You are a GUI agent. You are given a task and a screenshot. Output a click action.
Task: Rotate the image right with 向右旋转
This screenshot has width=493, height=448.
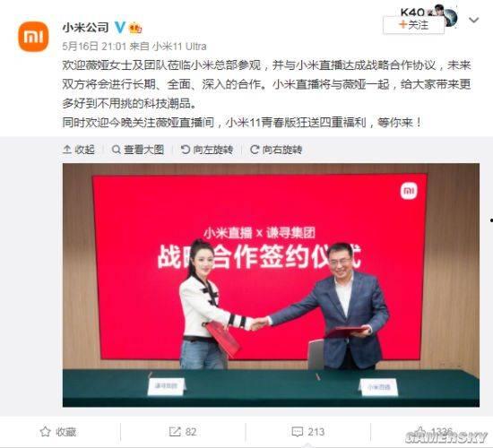click(276, 150)
